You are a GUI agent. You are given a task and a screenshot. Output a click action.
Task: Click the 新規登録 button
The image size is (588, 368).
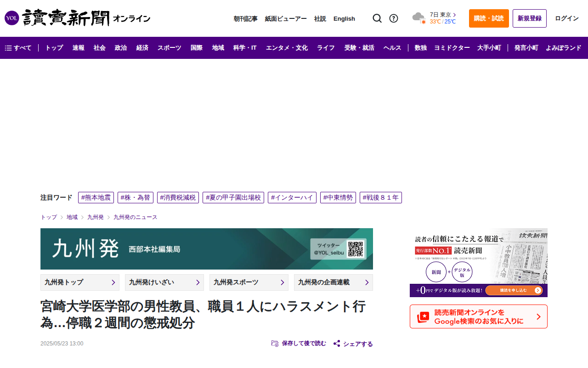[530, 18]
